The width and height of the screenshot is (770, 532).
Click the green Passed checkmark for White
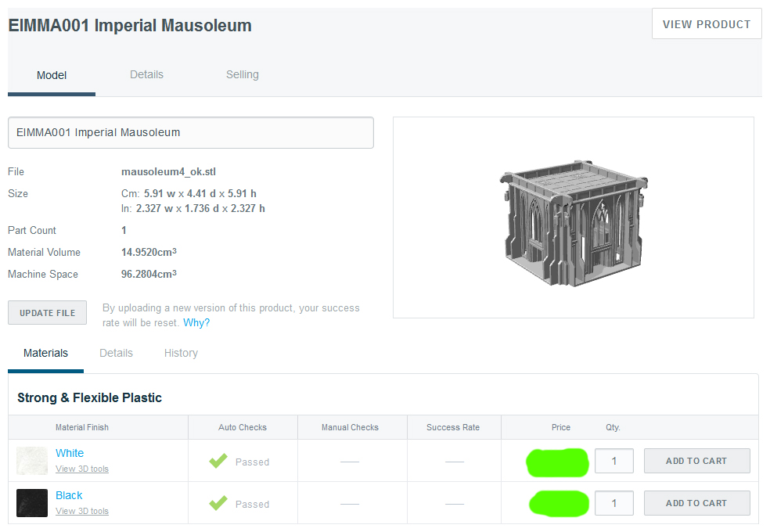[x=218, y=462]
